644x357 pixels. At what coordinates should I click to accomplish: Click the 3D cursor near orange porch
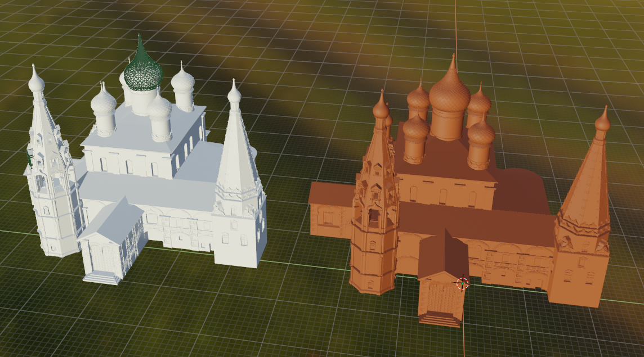[x=463, y=283]
